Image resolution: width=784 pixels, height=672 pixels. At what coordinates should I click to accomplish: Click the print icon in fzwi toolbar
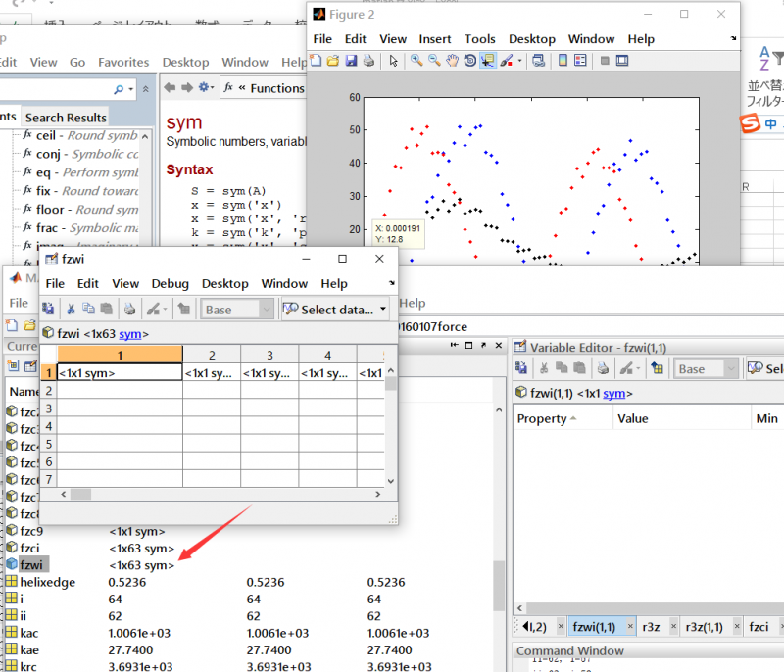tap(129, 310)
